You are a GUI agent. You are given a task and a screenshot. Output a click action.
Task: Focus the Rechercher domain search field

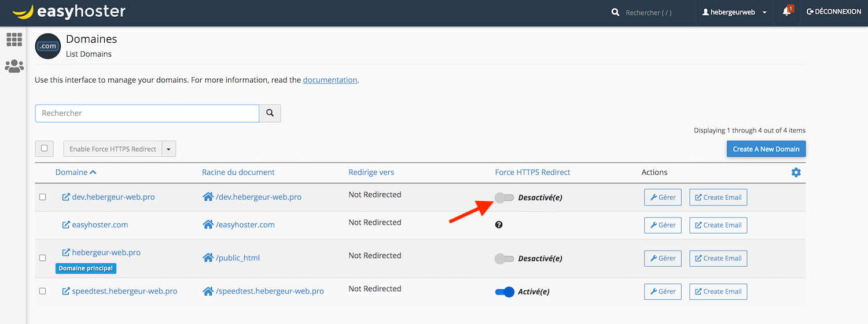point(147,113)
